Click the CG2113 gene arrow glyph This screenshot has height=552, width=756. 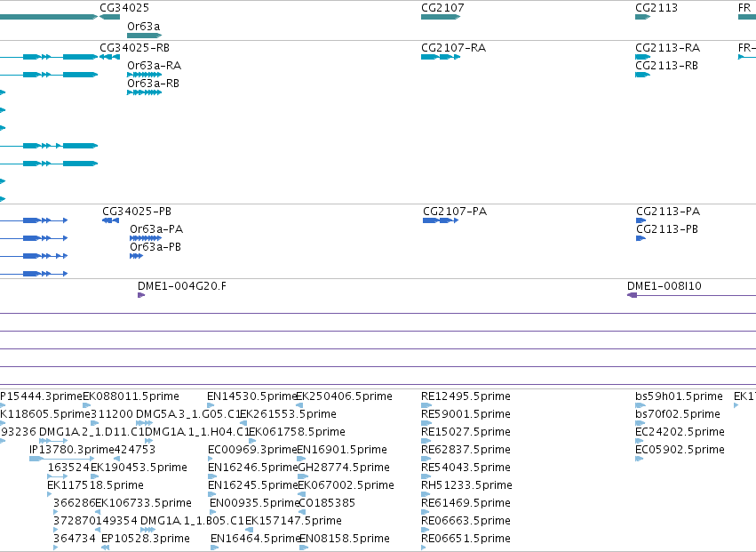pos(642,17)
